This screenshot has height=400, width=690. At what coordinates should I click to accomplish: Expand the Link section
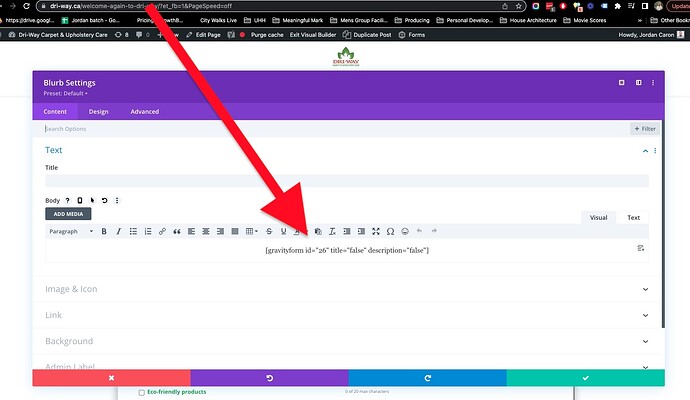point(347,315)
